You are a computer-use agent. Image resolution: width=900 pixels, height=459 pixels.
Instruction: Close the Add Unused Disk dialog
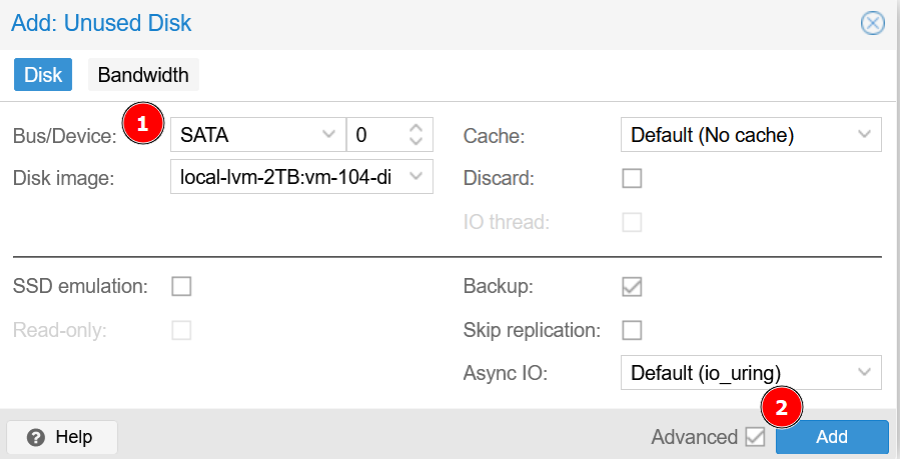click(x=873, y=23)
